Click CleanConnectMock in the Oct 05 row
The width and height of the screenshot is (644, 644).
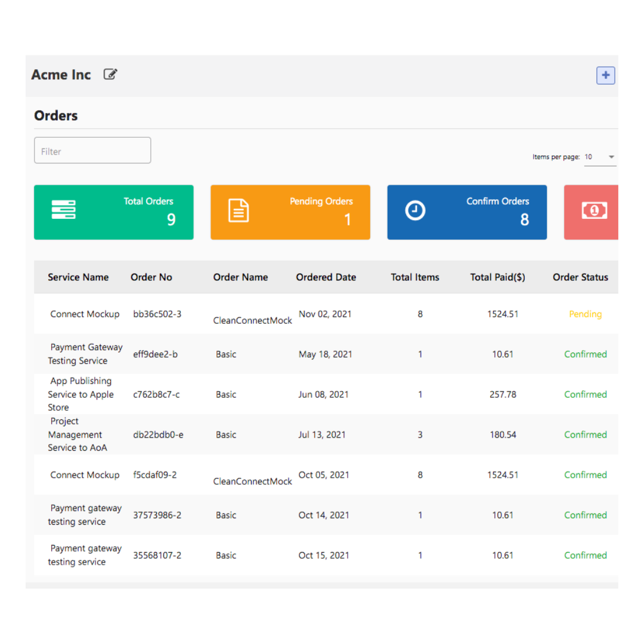point(252,482)
